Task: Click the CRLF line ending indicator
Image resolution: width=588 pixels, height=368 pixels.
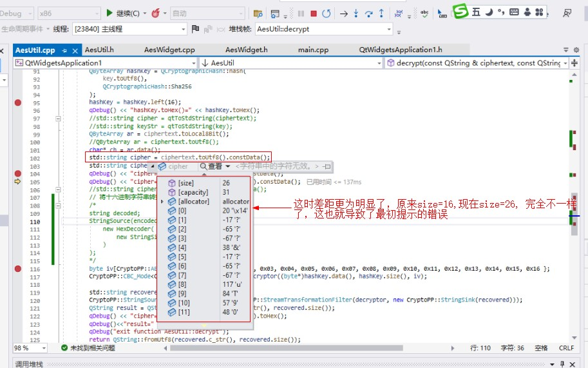Action: (566, 348)
